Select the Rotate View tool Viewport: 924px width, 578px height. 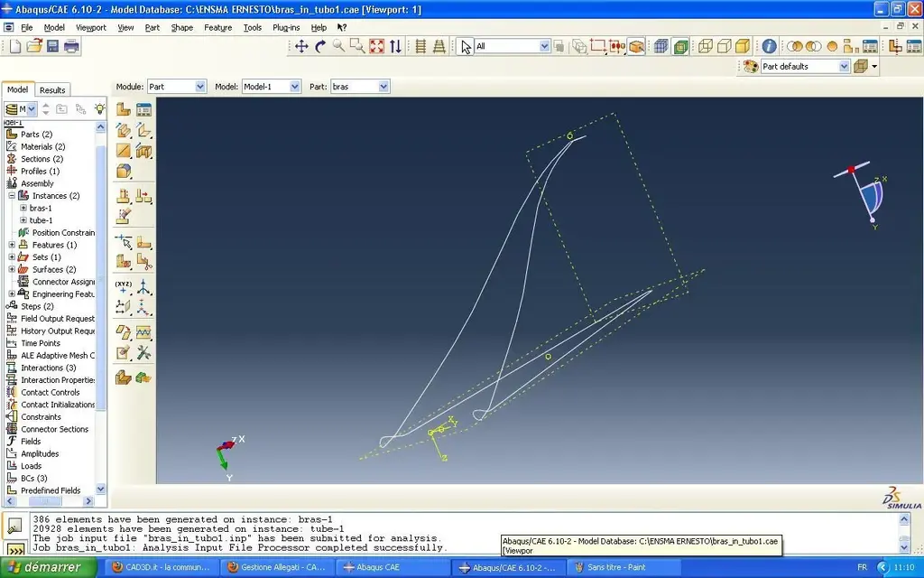(320, 46)
